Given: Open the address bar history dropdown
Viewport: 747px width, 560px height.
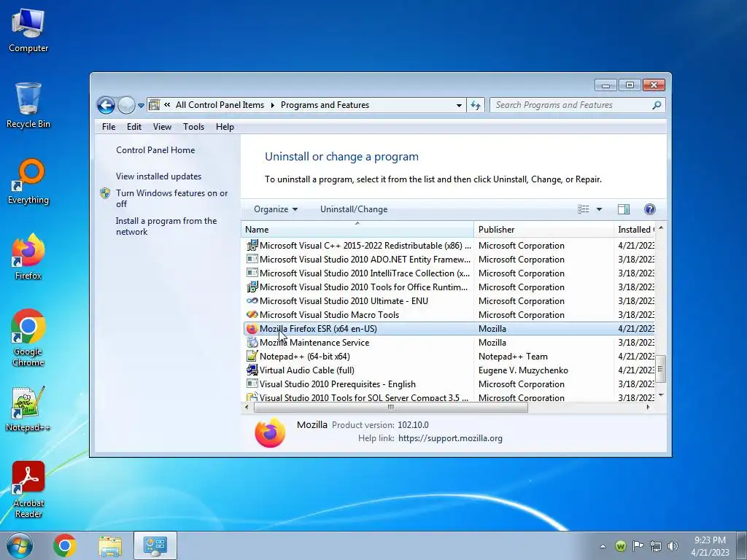Looking at the screenshot, I should pos(459,105).
